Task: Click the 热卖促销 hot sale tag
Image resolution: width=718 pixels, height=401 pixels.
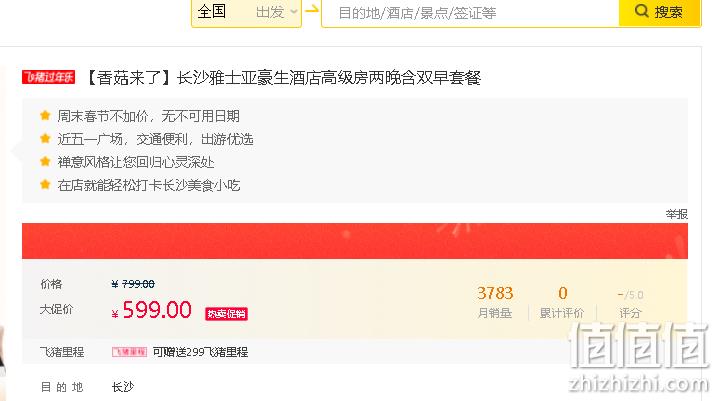Action: point(226,314)
